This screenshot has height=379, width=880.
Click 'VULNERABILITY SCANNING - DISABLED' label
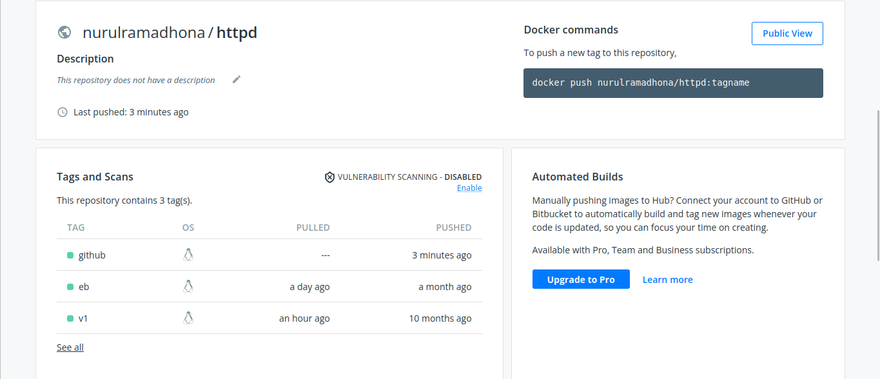(410, 177)
